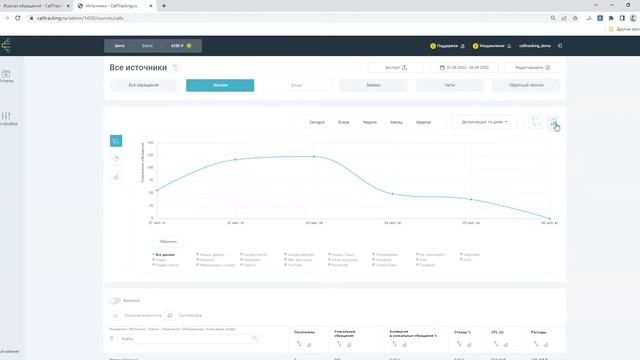
Task: Reload the page in the browser
Action: [x=18, y=18]
